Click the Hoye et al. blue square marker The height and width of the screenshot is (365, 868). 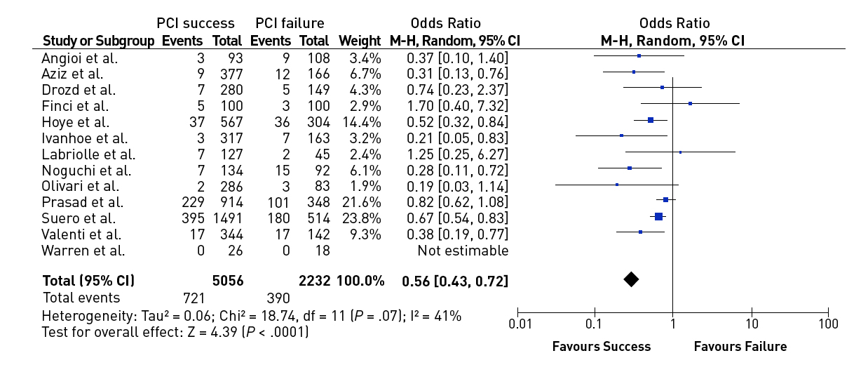point(651,120)
